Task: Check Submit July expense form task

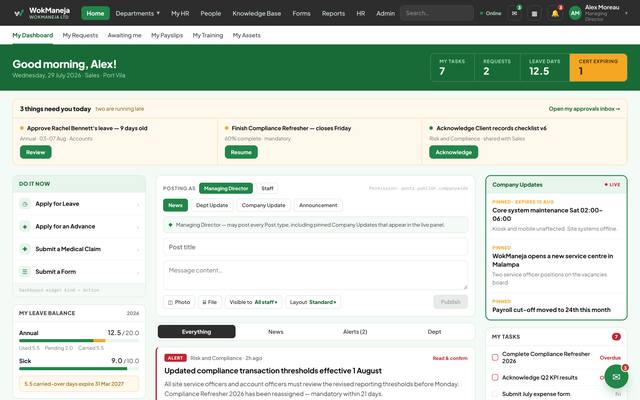Action: pos(495,394)
